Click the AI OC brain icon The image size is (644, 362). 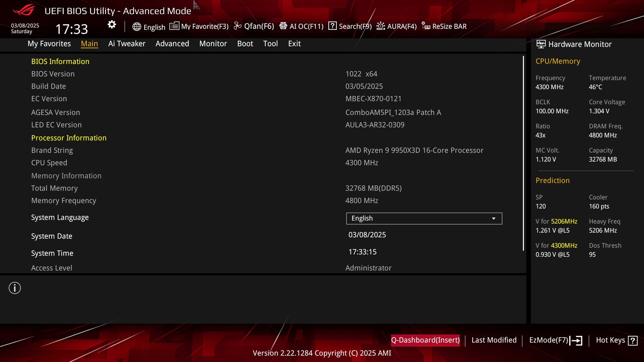(x=283, y=26)
